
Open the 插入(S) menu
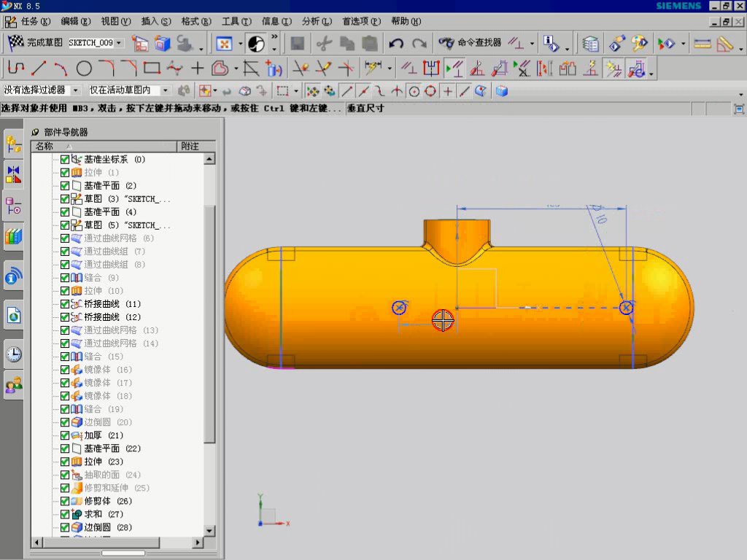(x=156, y=21)
